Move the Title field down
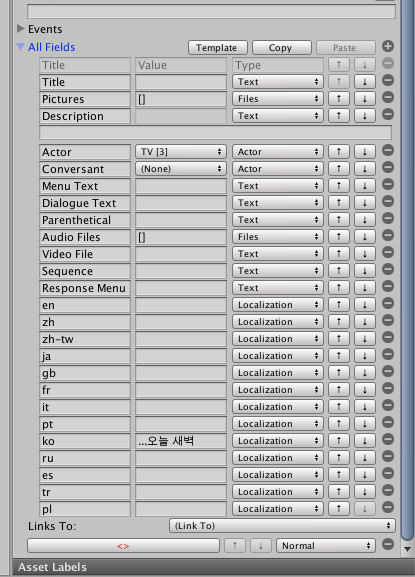 [x=365, y=82]
